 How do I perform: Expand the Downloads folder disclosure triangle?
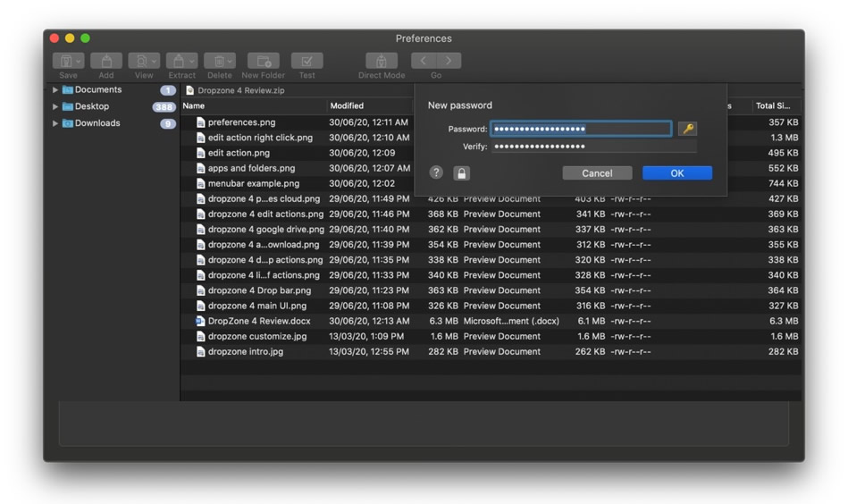pos(55,123)
